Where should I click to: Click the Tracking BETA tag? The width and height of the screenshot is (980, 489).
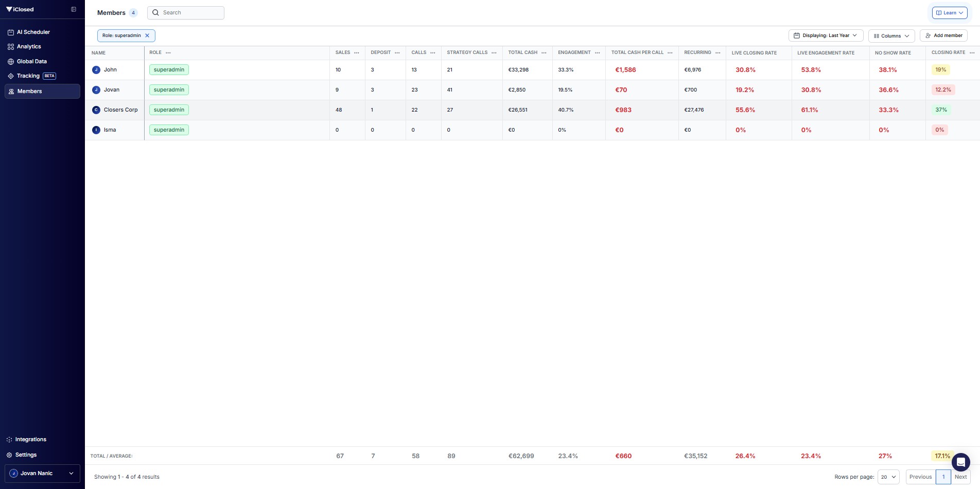click(49, 76)
